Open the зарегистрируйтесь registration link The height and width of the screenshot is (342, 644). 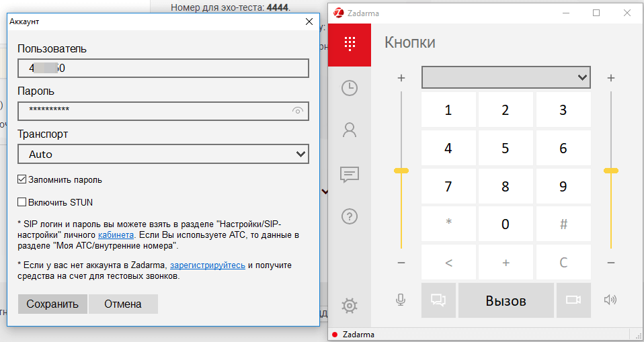[207, 265]
